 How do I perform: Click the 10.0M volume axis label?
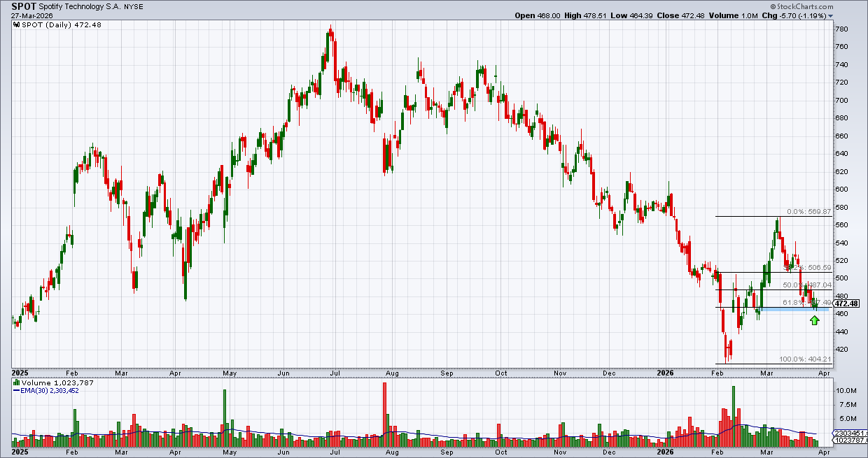point(846,390)
